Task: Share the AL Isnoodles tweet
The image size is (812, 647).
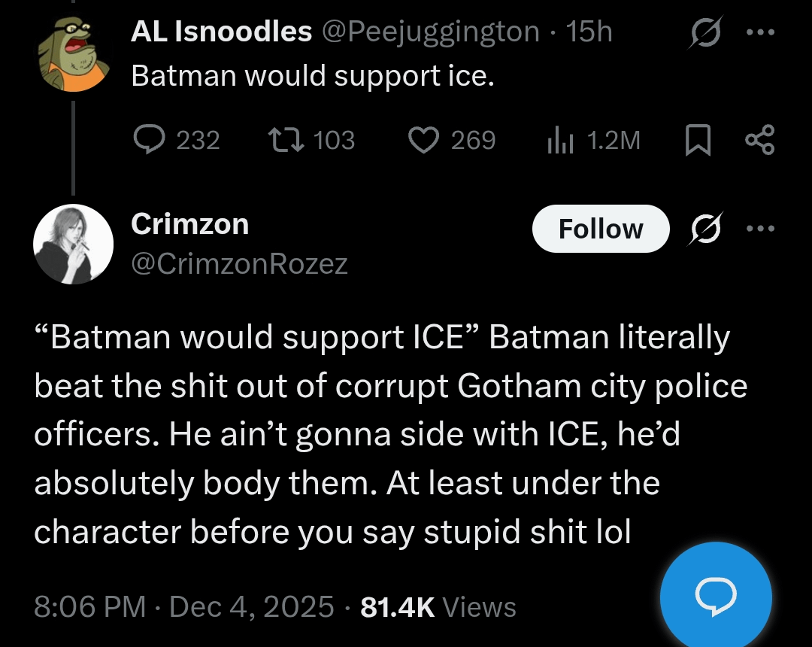Action: click(x=759, y=141)
